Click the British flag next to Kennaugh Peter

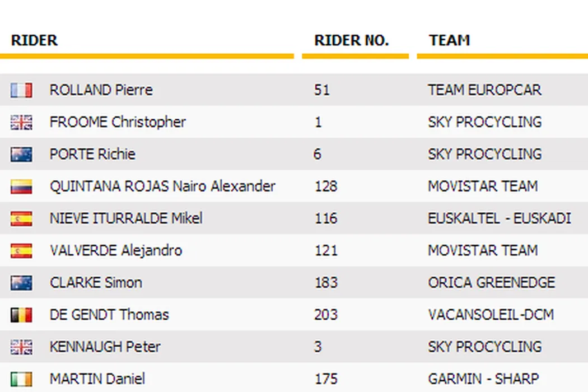[21, 347]
